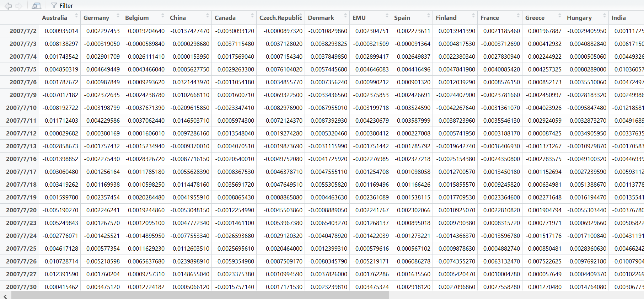The image size is (644, 299).
Task: Click the horizontal scrollbar thumb
Action: pyautogui.click(x=200, y=295)
